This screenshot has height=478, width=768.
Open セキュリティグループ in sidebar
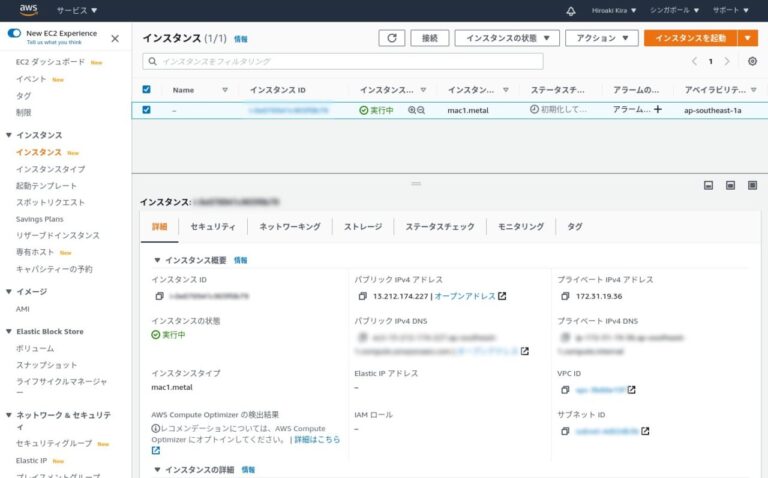[x=54, y=443]
